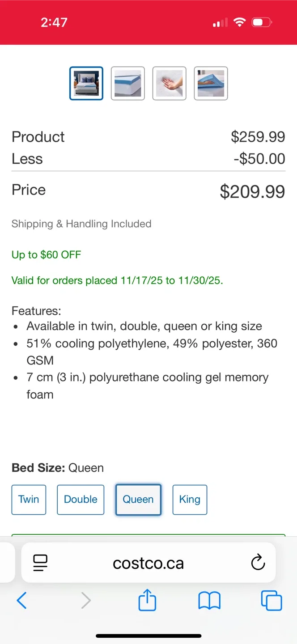
Task: Select the King bed size
Action: (x=190, y=500)
